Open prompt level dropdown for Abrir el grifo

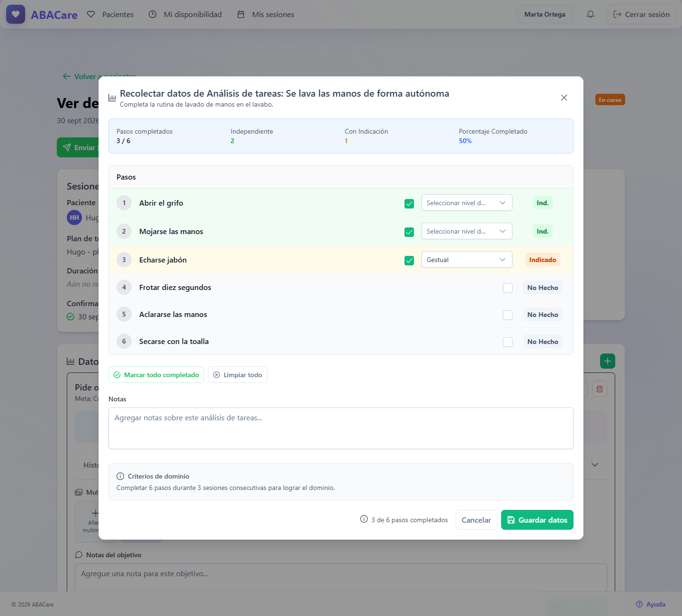[467, 203]
